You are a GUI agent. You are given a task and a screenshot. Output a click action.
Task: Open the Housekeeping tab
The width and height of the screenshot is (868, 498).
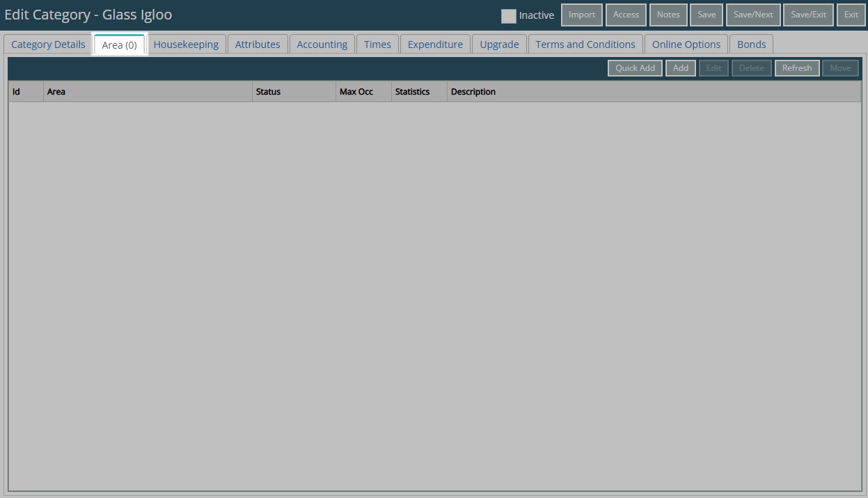pyautogui.click(x=186, y=45)
